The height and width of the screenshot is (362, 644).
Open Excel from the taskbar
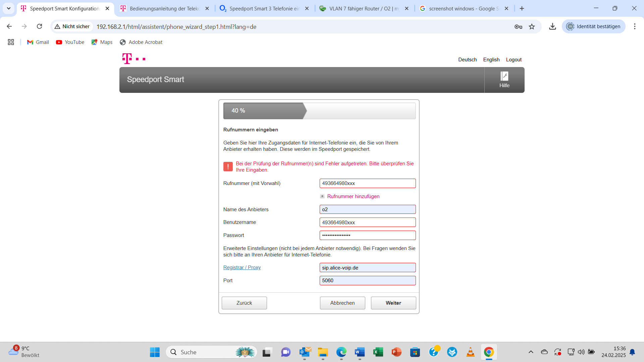[378, 352]
